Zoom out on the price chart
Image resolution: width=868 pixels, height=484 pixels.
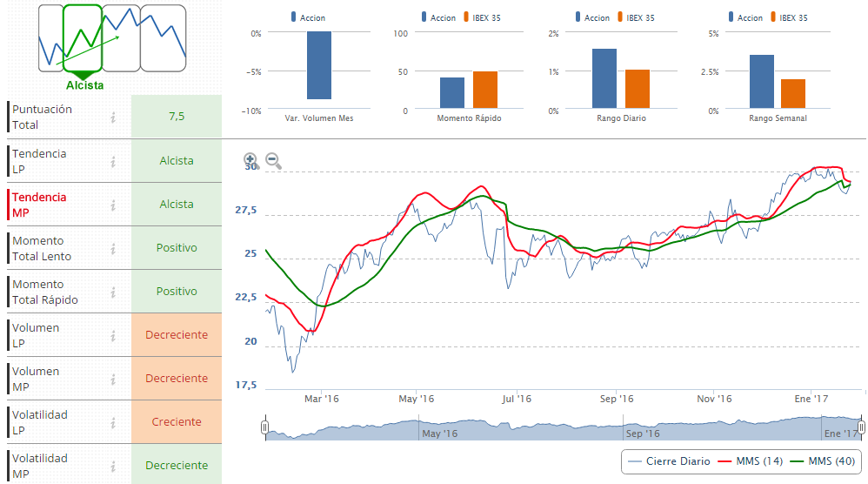(x=273, y=160)
